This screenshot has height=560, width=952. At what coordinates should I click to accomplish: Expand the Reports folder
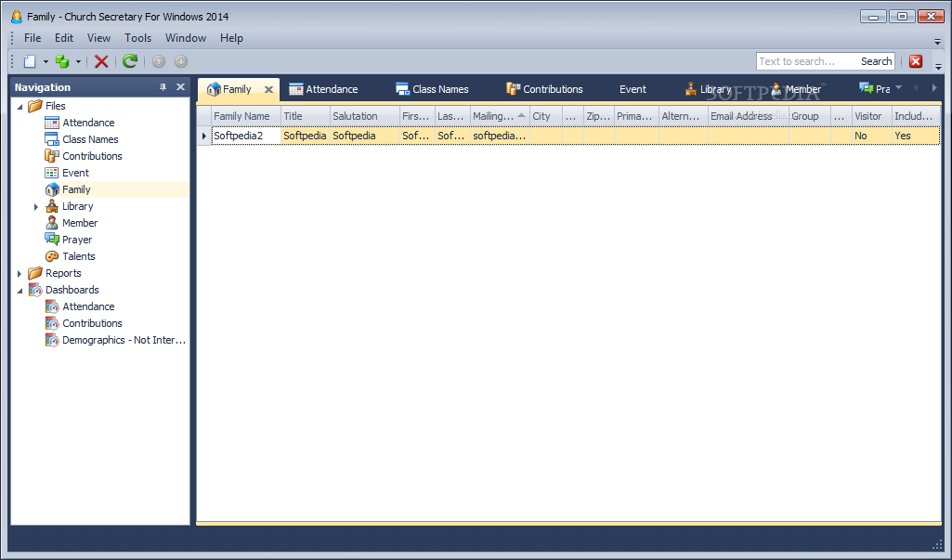click(x=20, y=274)
